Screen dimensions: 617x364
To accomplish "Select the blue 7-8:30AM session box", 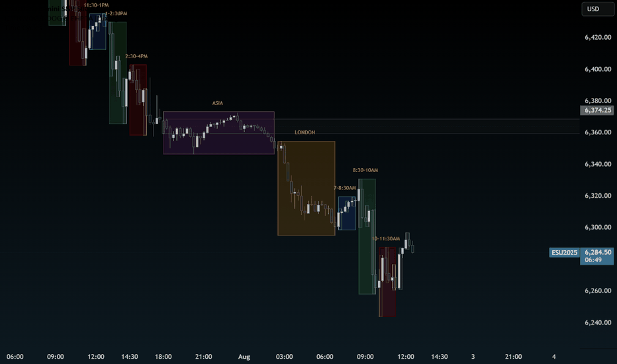I will click(x=347, y=213).
